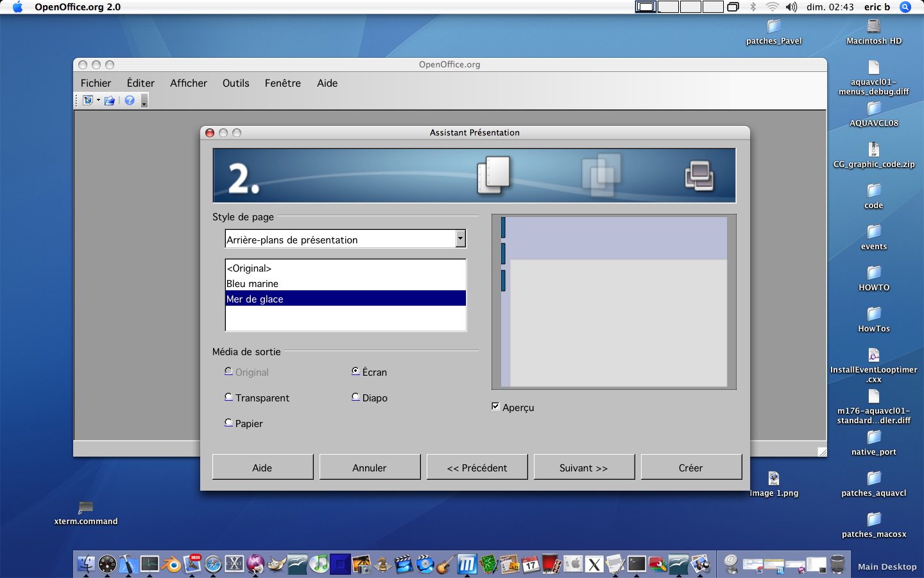Click the Bluetooth status icon
This screenshot has height=578, width=924.
[753, 7]
